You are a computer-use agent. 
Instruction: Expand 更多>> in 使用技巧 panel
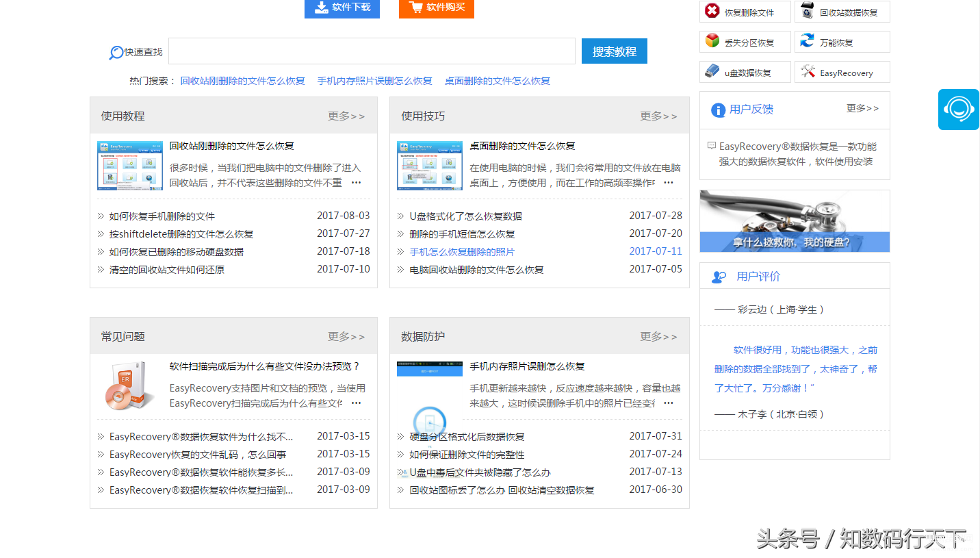pyautogui.click(x=658, y=116)
